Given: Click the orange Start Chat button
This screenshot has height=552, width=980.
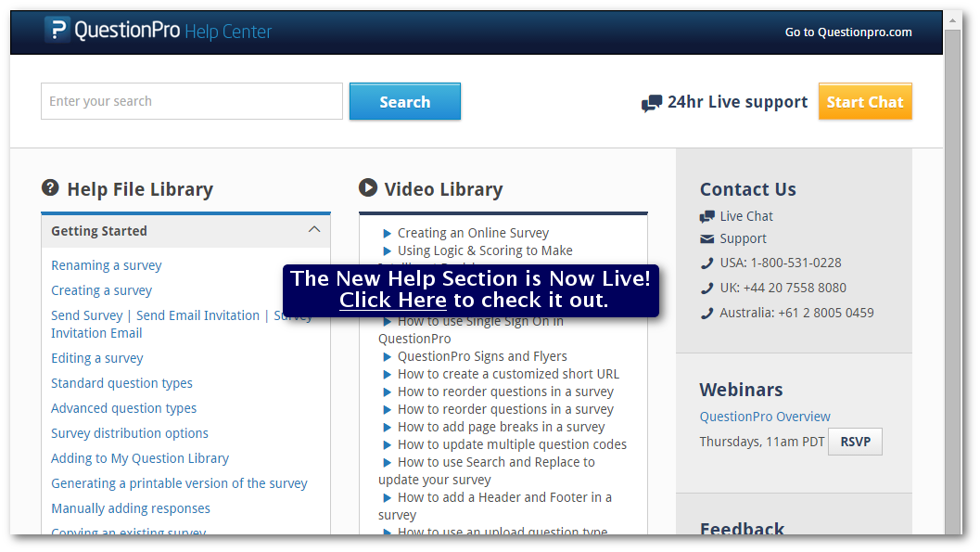Looking at the screenshot, I should pyautogui.click(x=865, y=101).
